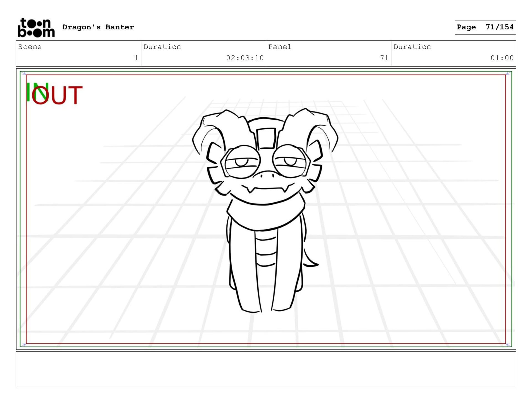Click the empty notes box below panel
This screenshot has height=411, width=532.
coord(266,369)
